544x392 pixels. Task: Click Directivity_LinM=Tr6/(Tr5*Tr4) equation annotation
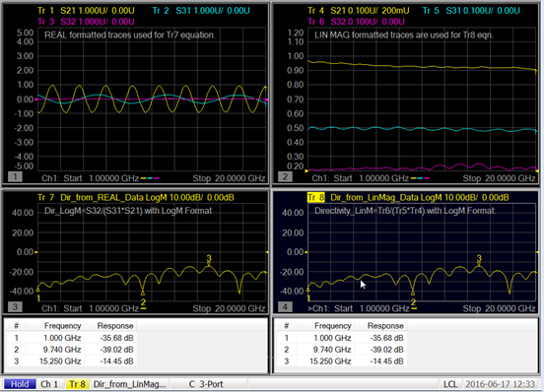[405, 211]
